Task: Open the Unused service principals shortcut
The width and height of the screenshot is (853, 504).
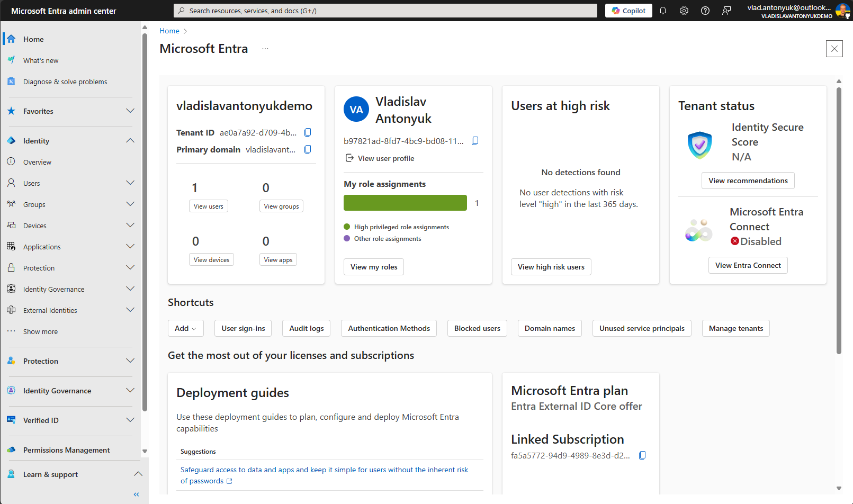Action: (x=642, y=328)
